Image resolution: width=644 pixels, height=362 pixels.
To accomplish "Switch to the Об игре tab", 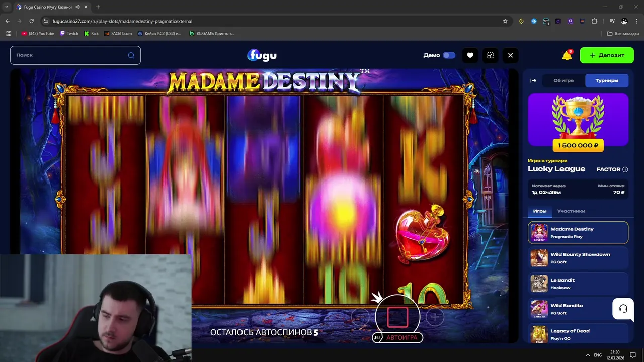I will coord(563,80).
